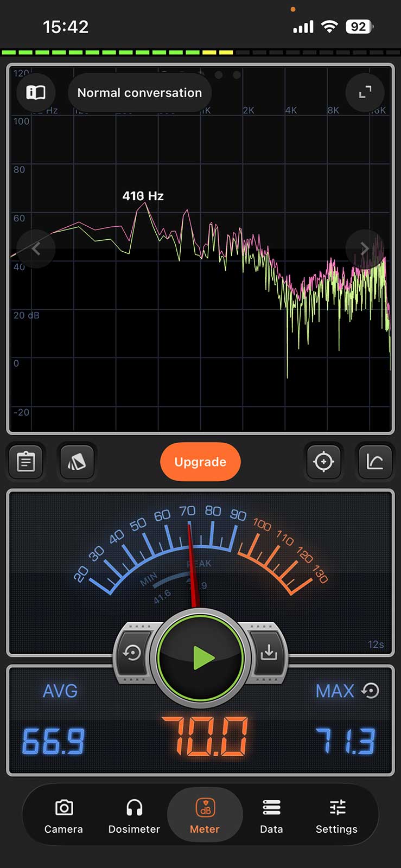Go to next graph with right chevron
The height and width of the screenshot is (868, 401).
365,248
